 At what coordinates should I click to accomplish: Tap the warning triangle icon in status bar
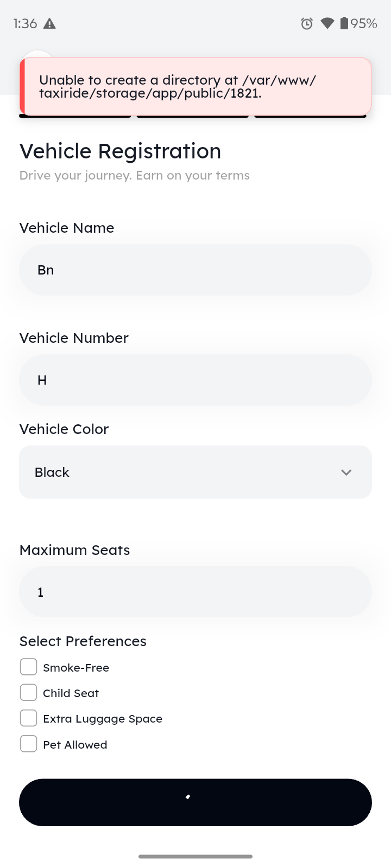coord(49,23)
